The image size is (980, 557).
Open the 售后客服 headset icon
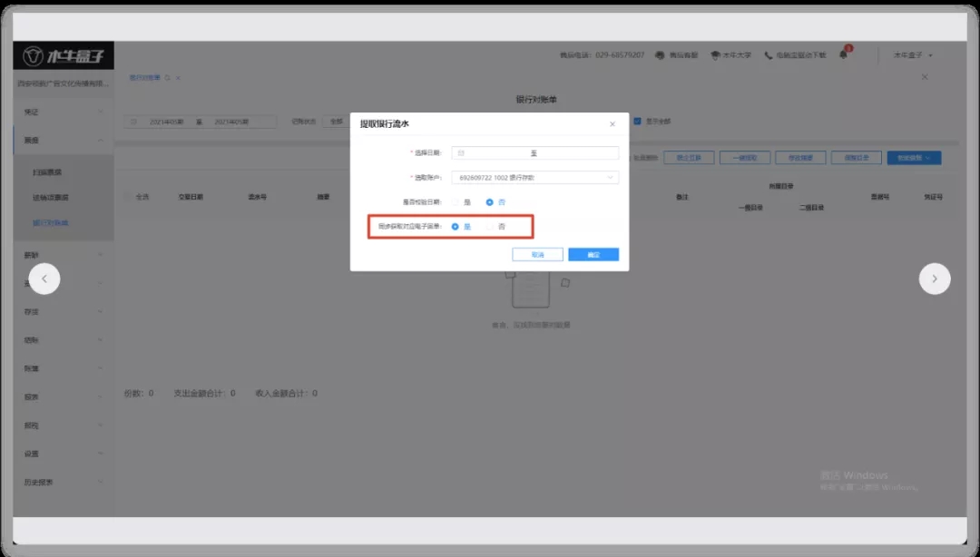pos(660,55)
